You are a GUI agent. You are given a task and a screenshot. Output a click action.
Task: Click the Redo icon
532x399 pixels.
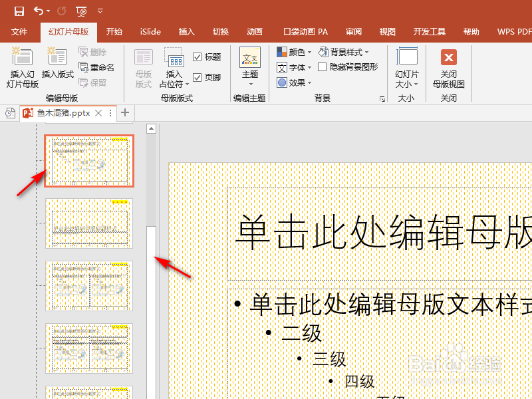(62, 11)
